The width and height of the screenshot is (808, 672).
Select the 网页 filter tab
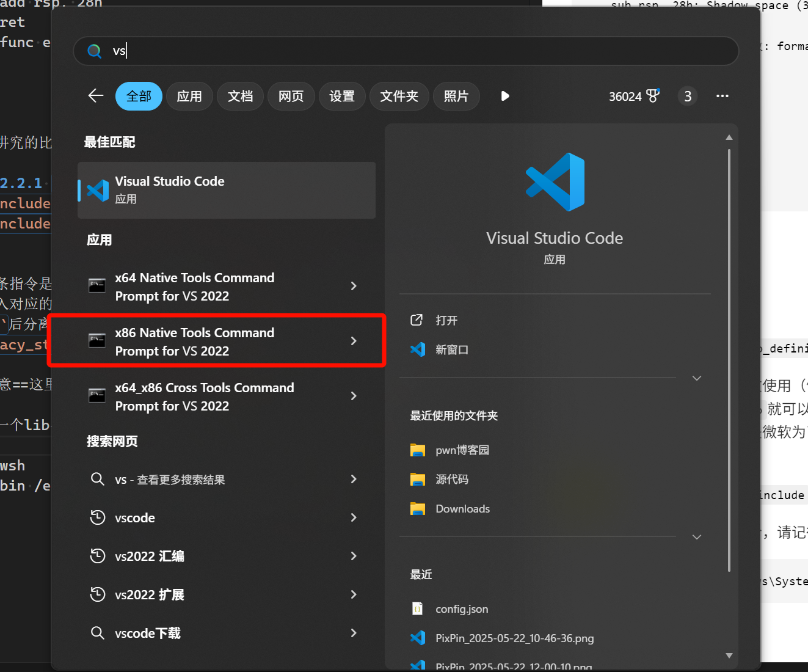[291, 96]
